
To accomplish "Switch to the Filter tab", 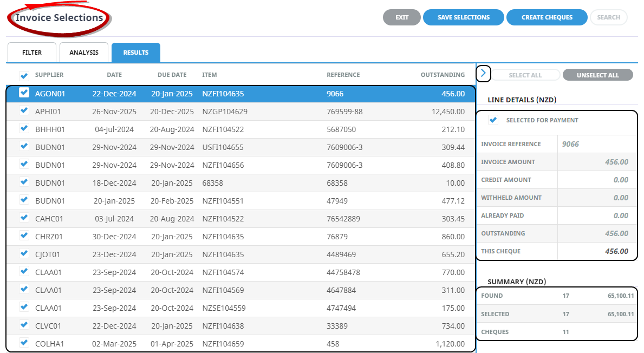I will point(32,53).
